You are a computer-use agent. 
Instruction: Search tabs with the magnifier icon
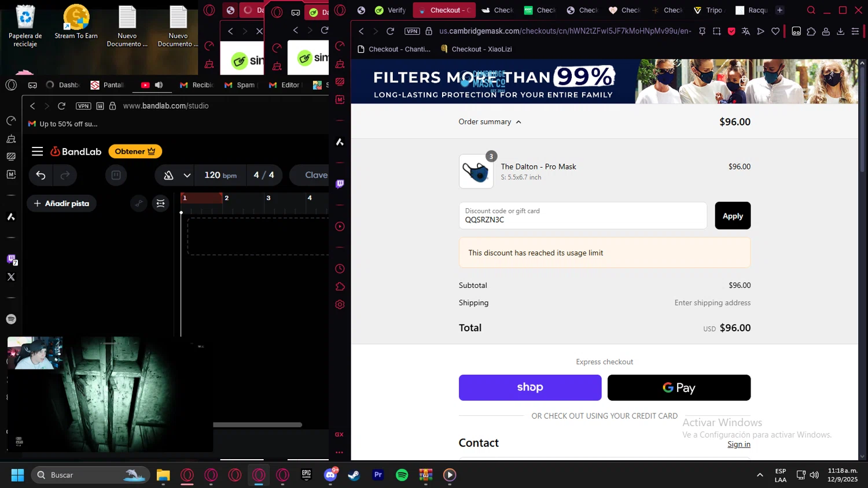(x=811, y=10)
